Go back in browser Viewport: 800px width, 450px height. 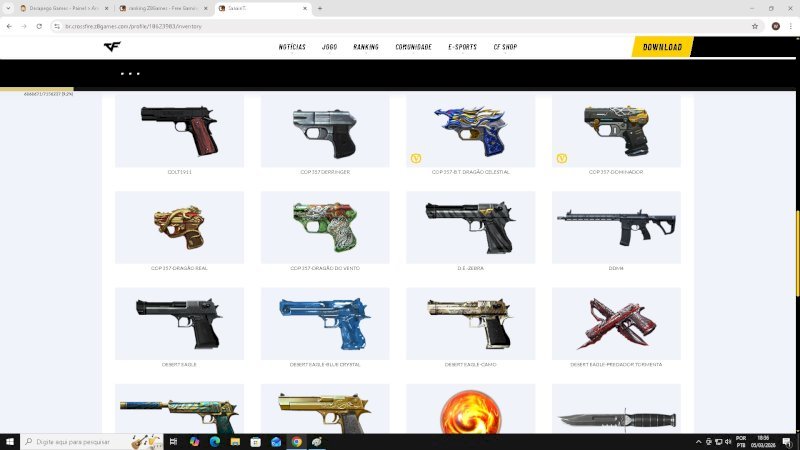click(9, 26)
